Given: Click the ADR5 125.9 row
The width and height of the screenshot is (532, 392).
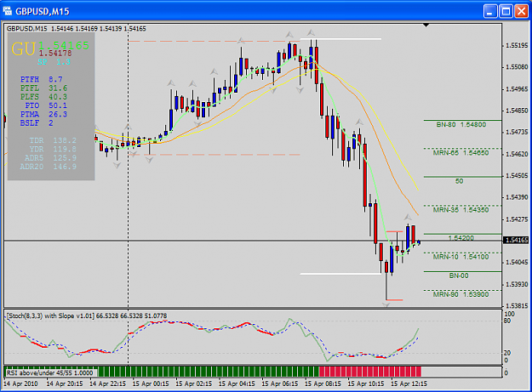Looking at the screenshot, I should point(50,158).
